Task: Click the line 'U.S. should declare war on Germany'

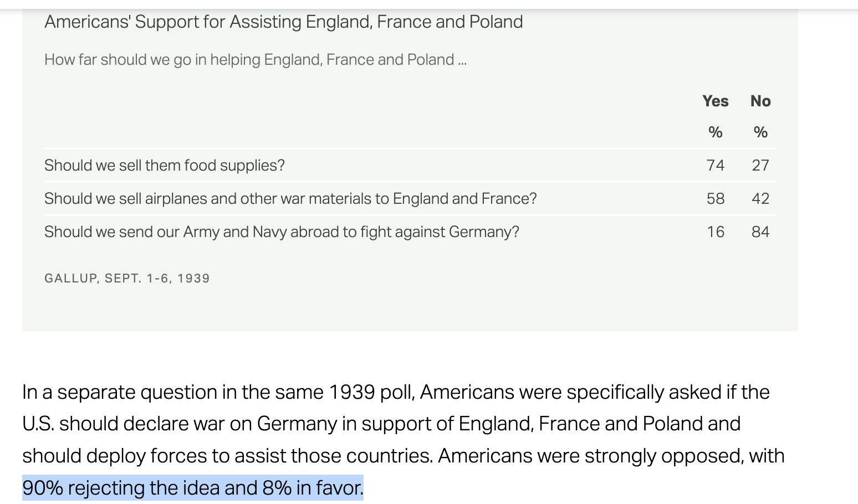Action: pos(381,424)
